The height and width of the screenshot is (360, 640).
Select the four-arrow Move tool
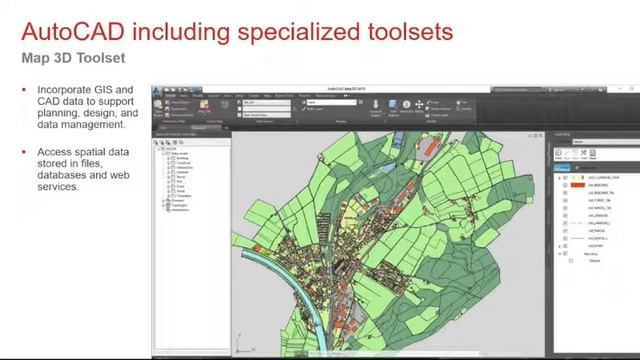click(x=419, y=104)
